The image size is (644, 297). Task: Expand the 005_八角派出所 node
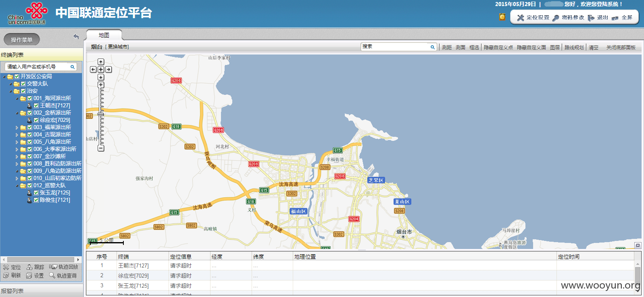point(17,142)
